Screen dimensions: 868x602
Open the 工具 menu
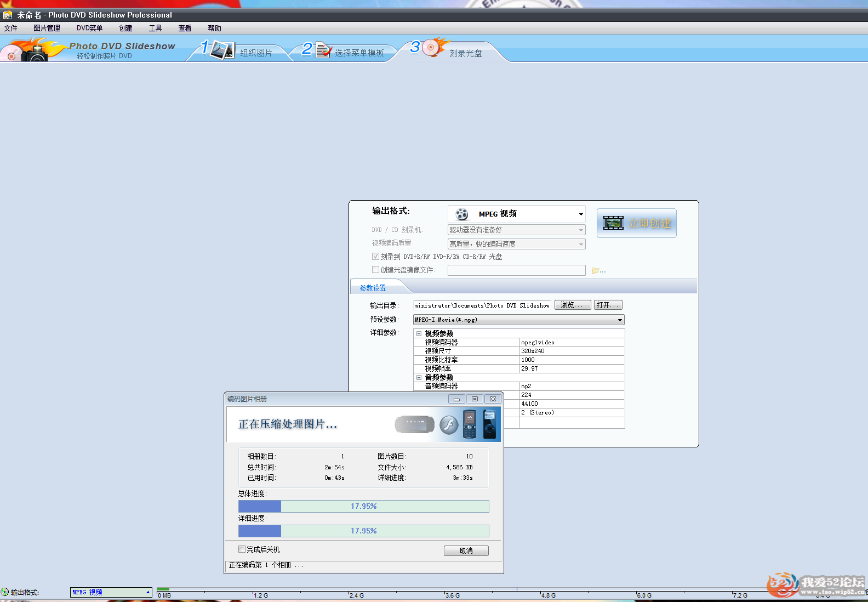155,28
